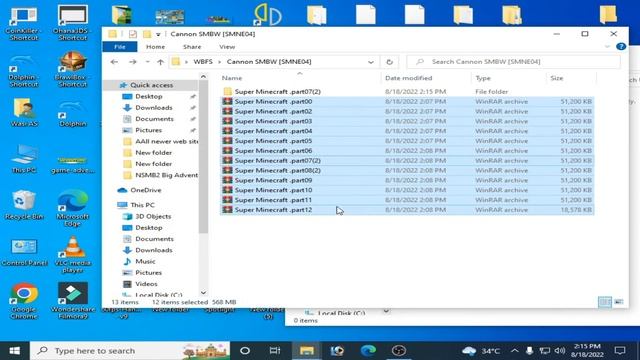The image size is (640, 360).
Task: Sort by the Date modified column header
Action: tap(408, 78)
